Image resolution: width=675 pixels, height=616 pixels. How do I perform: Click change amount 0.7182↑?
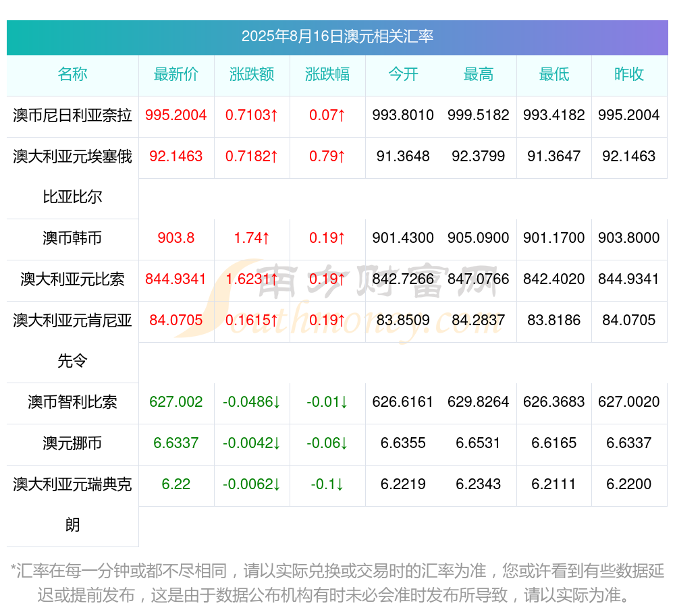252,156
